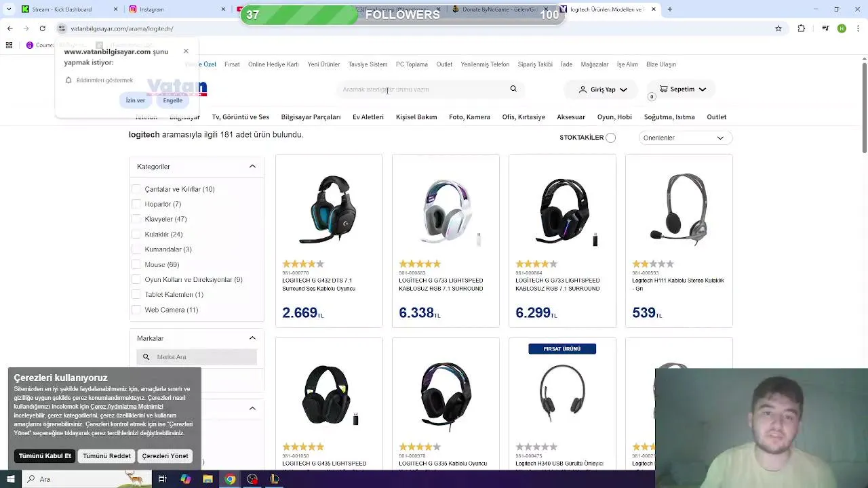Open the Chrome apps grid icon
Viewport: 868px width, 488px height.
pos(9,45)
